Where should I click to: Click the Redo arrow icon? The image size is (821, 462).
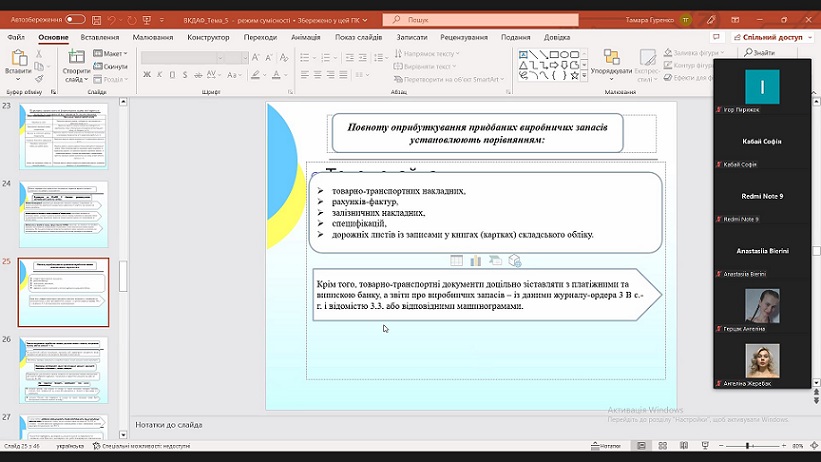coord(131,20)
